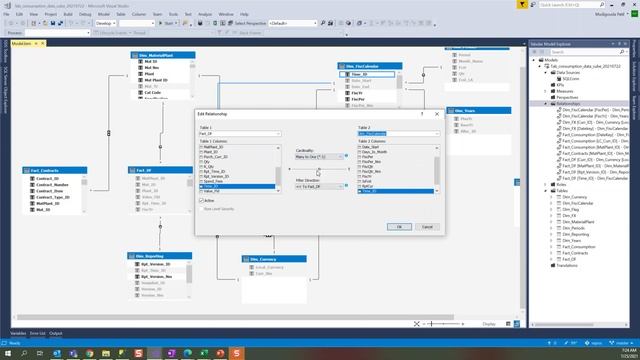Viewport: 640px width, 360px height.
Task: Open the Error List tab
Action: click(x=37, y=333)
